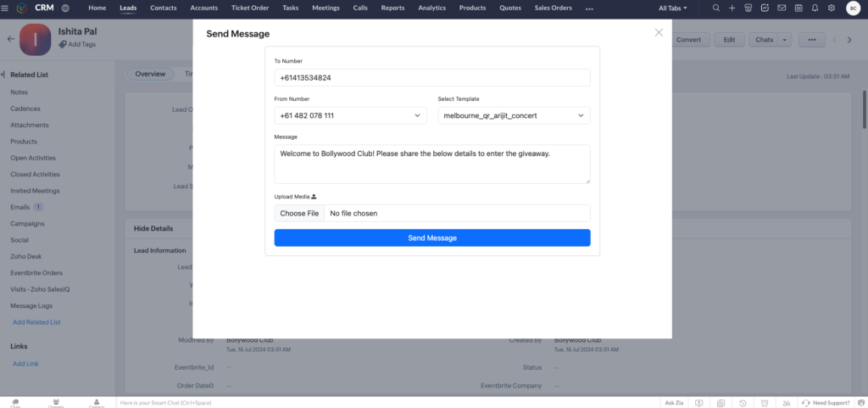
Task: Open the global search magnifier icon
Action: (x=716, y=8)
